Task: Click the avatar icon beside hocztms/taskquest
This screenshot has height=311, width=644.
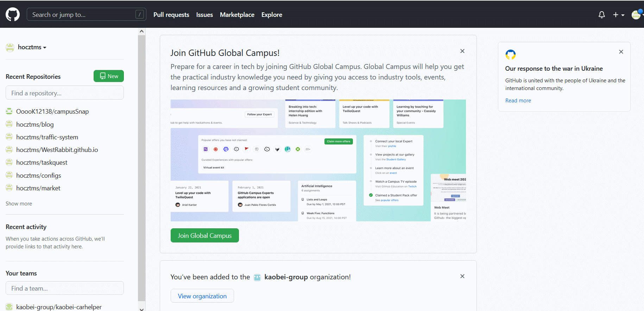Action: (x=9, y=162)
